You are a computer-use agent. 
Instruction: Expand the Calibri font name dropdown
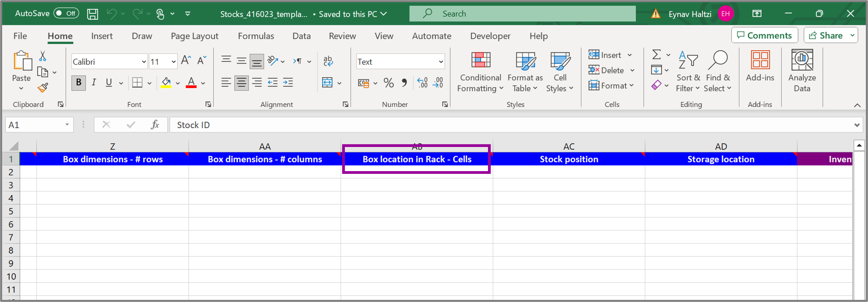pos(144,62)
